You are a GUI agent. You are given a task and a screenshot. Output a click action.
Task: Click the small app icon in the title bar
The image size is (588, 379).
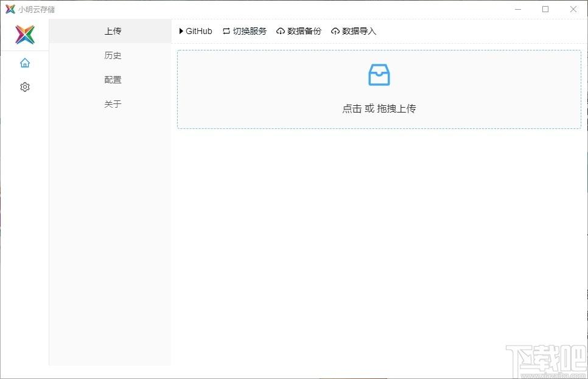(10, 9)
